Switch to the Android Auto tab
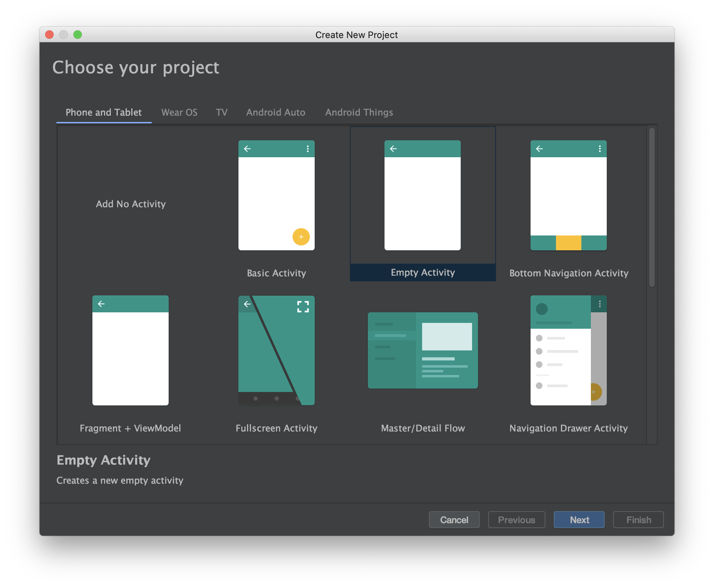The height and width of the screenshot is (588, 714). click(276, 112)
